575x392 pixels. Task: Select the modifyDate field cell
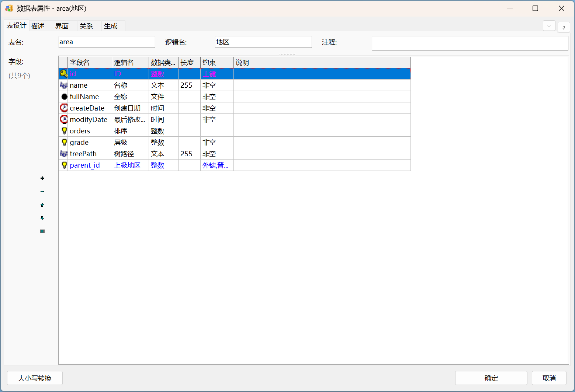coord(90,119)
